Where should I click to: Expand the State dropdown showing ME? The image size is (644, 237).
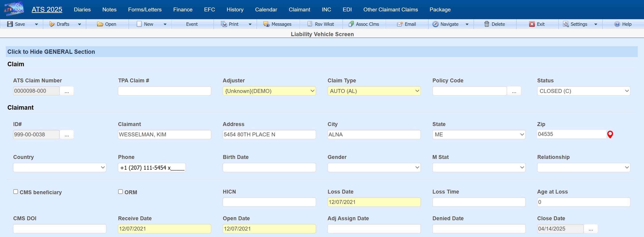click(479, 135)
